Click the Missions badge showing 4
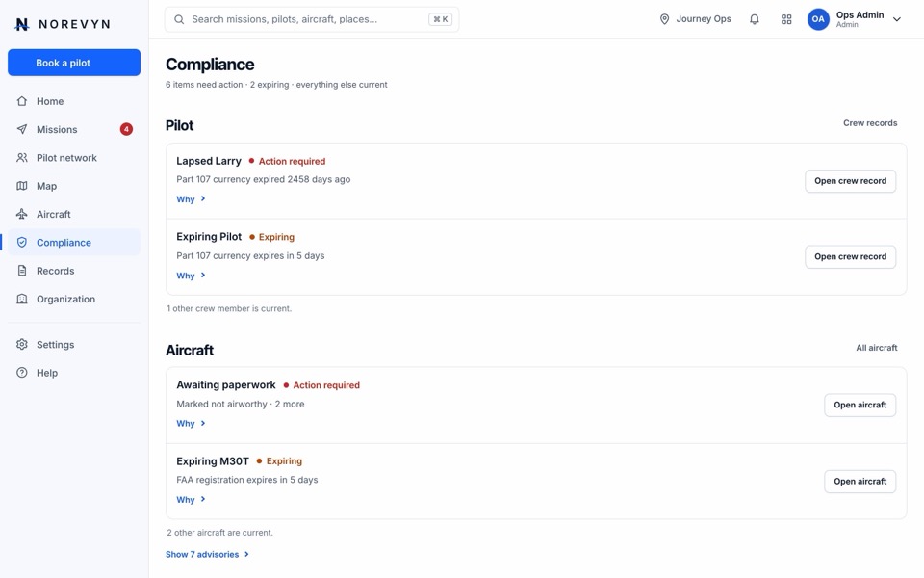 (x=126, y=129)
